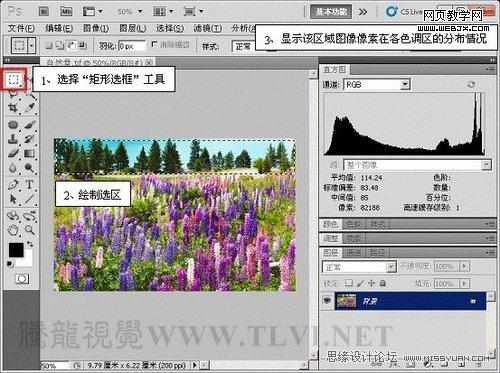The width and height of the screenshot is (500, 373).
Task: Click New Selection mode button
Action: (49, 45)
